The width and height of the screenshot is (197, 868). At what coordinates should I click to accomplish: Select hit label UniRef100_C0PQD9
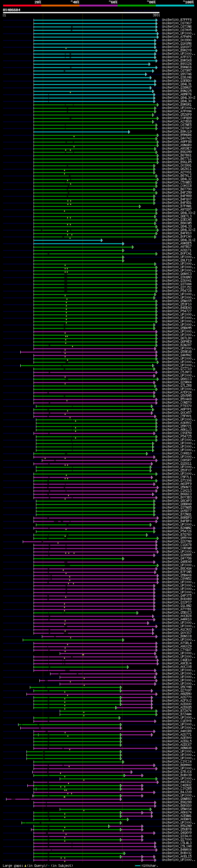177,118
